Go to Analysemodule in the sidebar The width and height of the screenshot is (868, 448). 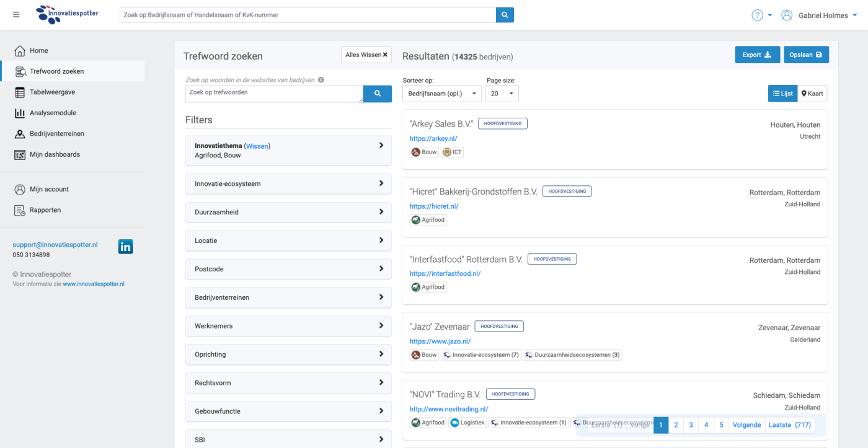[53, 113]
